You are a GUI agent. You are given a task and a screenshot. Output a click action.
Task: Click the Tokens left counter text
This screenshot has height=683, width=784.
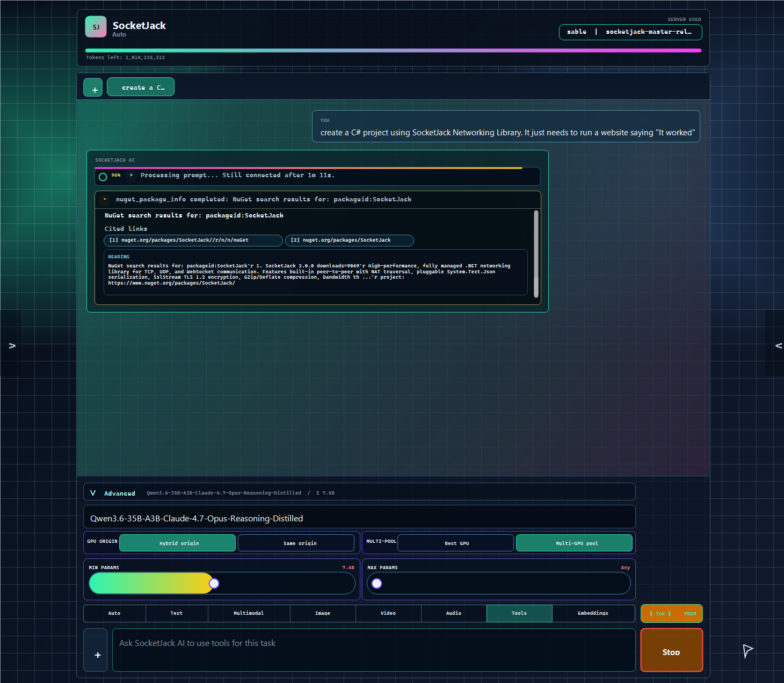[x=126, y=57]
